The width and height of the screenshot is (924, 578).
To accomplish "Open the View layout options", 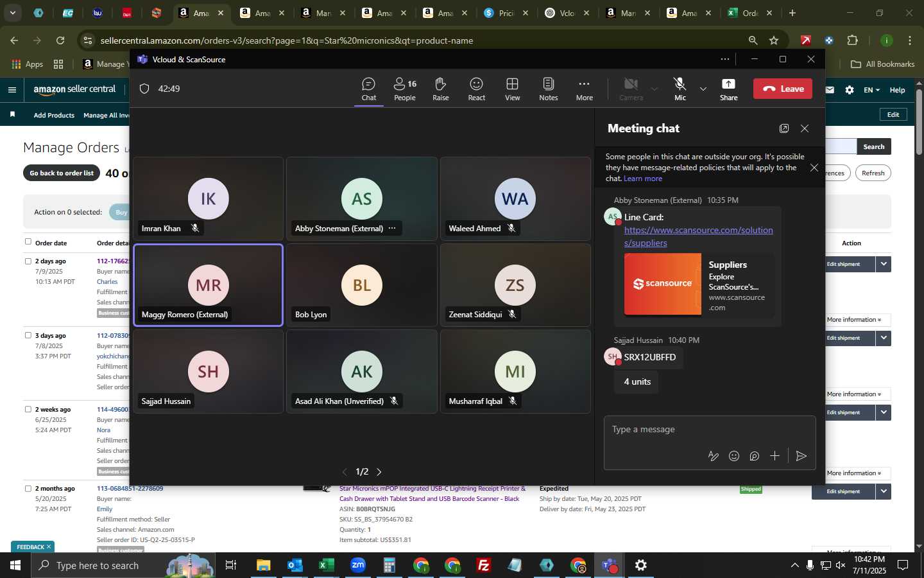I will (x=512, y=89).
